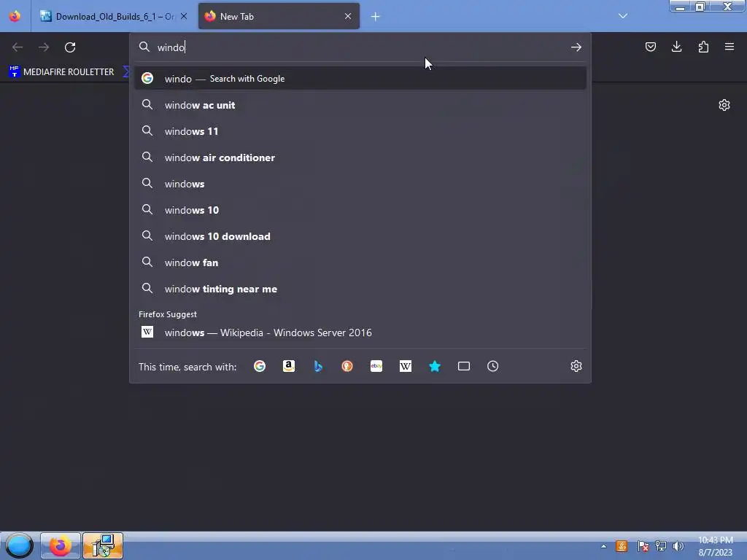Viewport: 747px width, 560px height.
Task: Open the Start menu orb
Action: coord(19,545)
